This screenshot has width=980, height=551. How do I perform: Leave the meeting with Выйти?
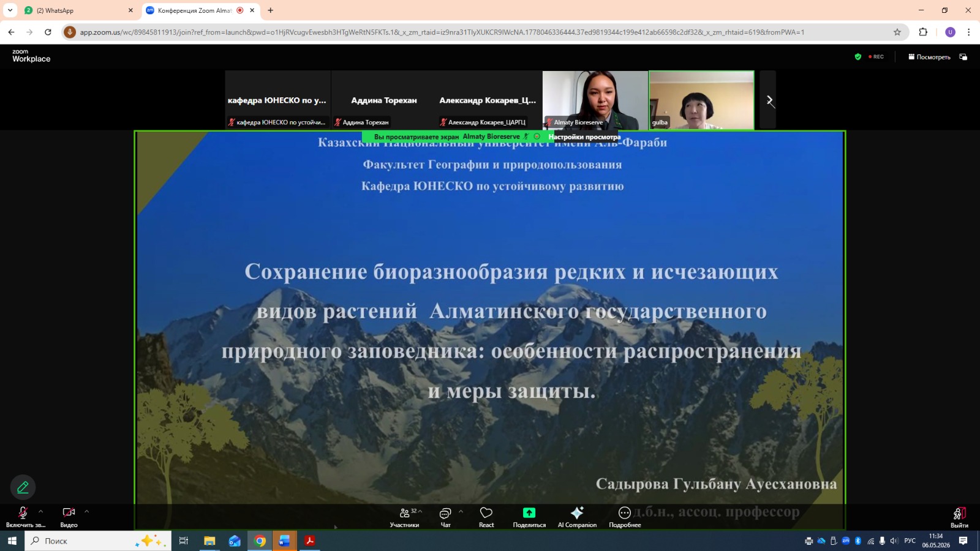click(x=959, y=517)
